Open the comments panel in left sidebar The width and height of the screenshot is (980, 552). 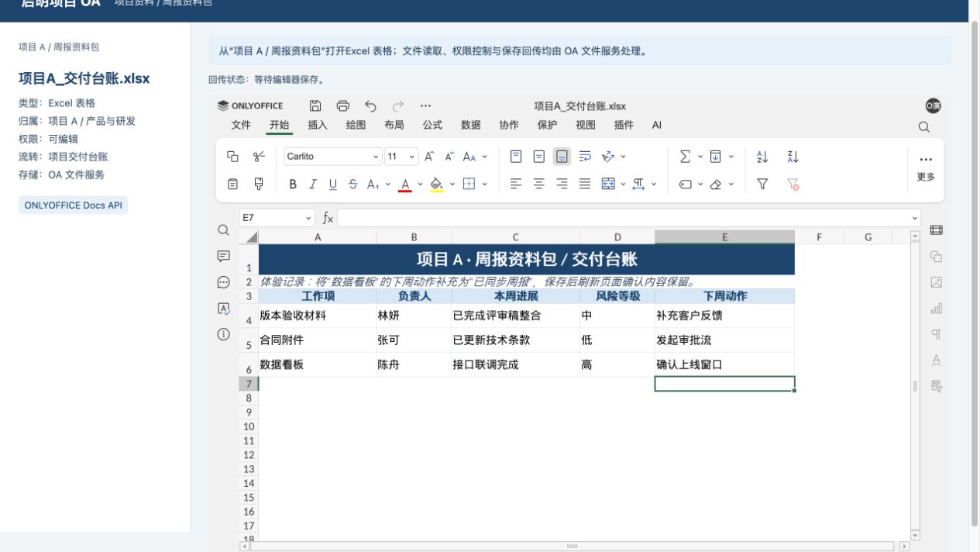pyautogui.click(x=223, y=256)
